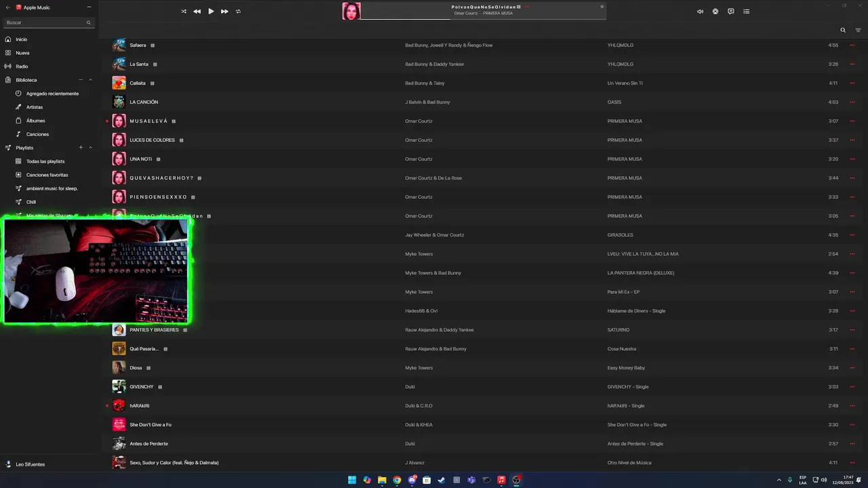
Task: Open File Explorer from the taskbar
Action: [382, 480]
